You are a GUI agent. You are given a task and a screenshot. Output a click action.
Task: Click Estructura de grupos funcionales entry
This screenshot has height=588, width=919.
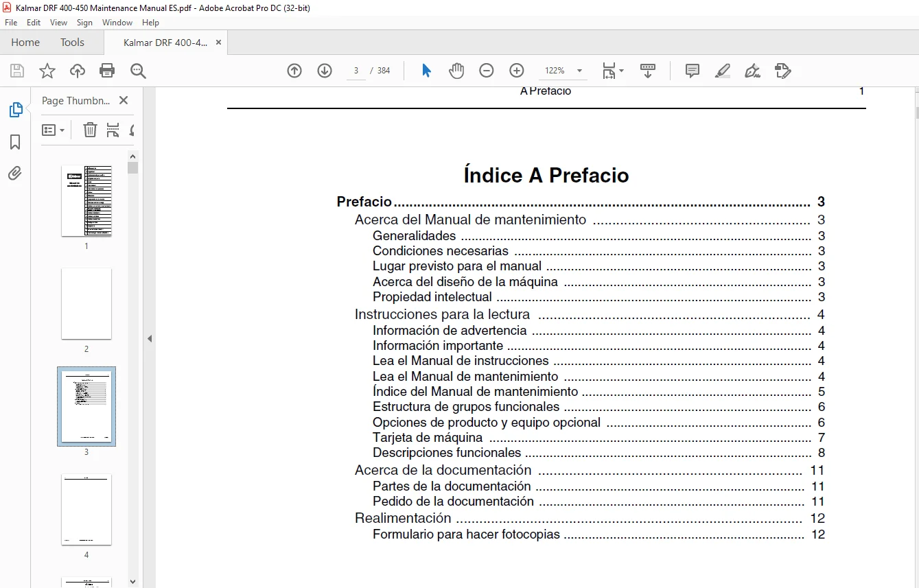(598, 406)
